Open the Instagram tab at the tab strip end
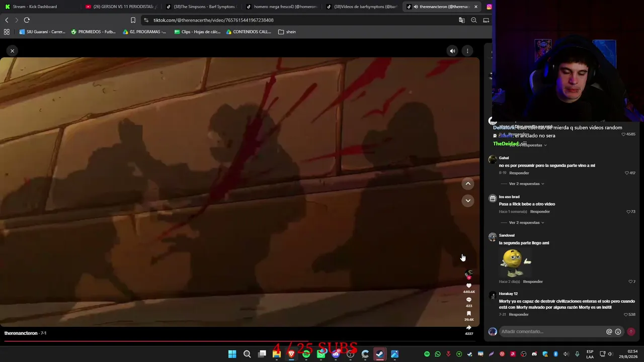 tap(489, 7)
